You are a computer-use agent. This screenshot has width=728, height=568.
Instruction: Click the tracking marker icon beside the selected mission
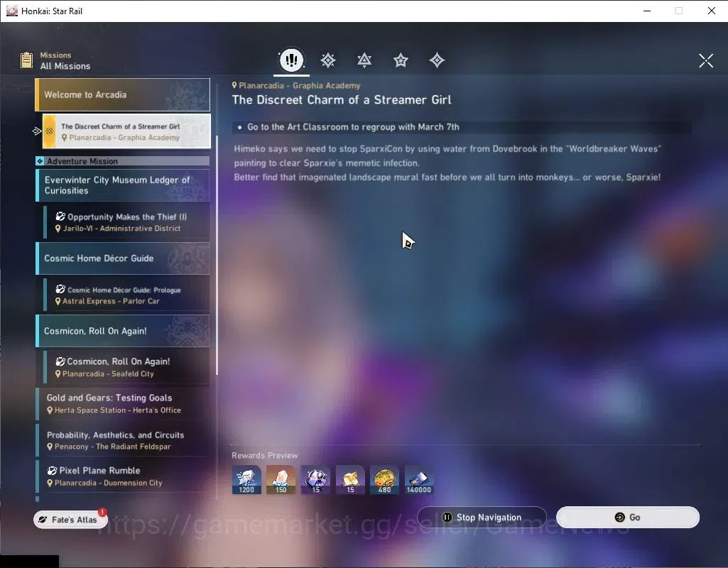(37, 131)
